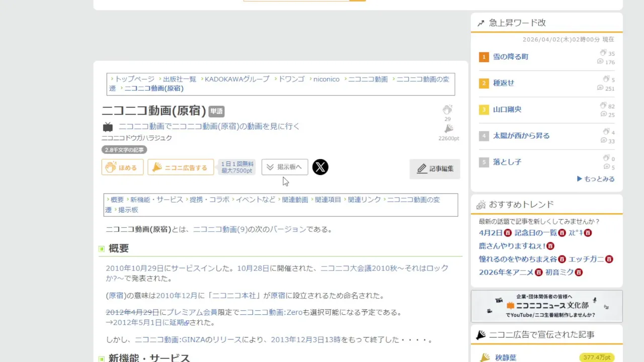The image size is (644, 362).
Task: Open the ドワンゴ breadcrumb link
Action: (x=291, y=79)
